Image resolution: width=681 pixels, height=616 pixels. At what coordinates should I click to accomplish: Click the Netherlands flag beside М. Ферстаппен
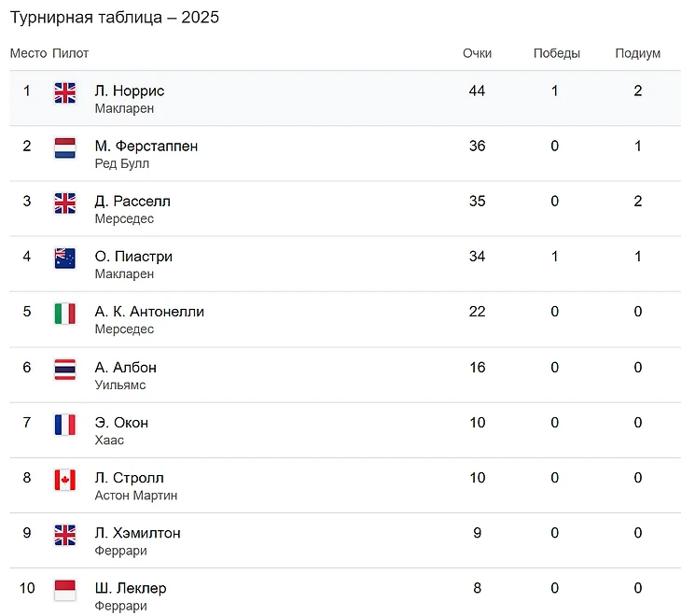tap(64, 147)
